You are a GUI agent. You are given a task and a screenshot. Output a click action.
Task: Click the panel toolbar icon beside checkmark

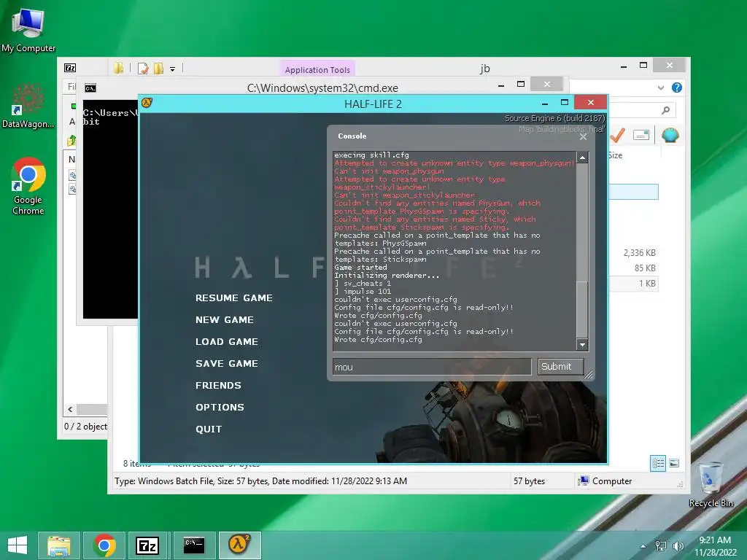click(x=641, y=136)
